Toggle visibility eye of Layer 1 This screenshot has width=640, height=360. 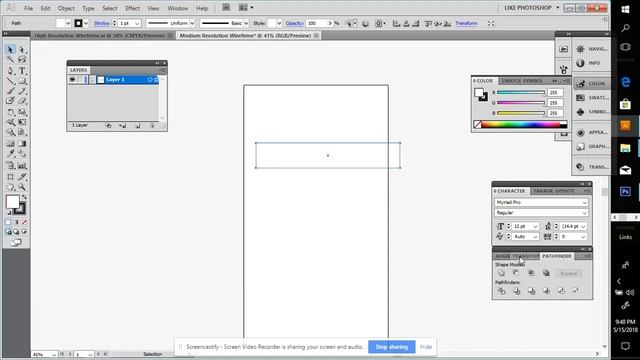pos(72,80)
